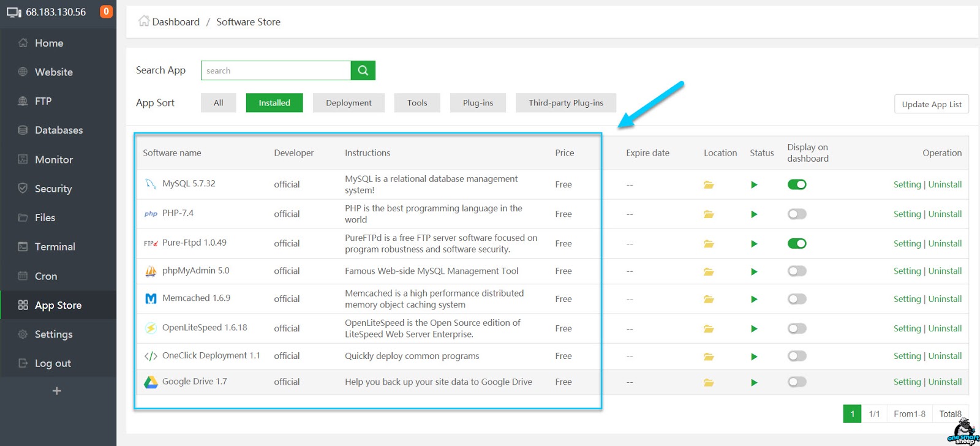
Task: Open Settings in the sidebar
Action: click(53, 334)
